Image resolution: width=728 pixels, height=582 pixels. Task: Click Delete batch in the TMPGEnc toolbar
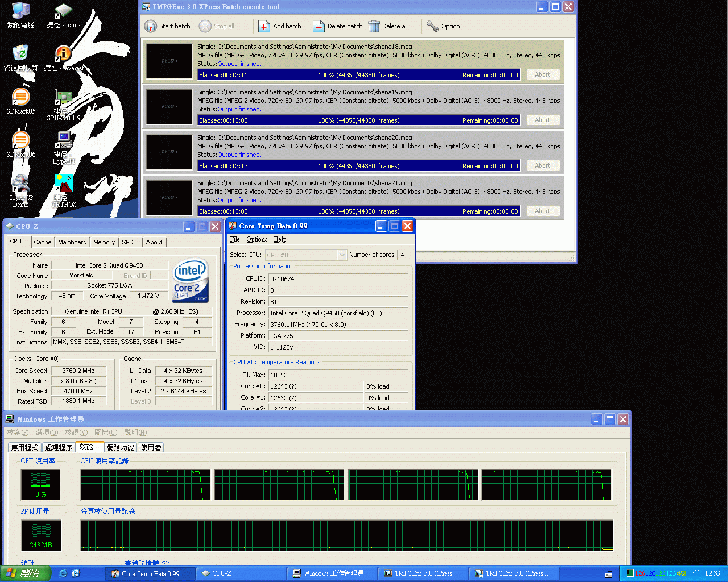pos(338,26)
